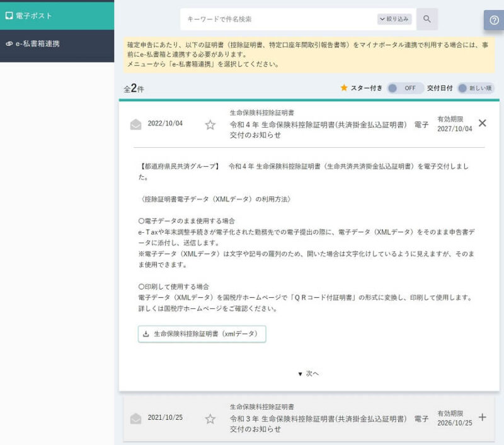Click the 全2件 count label
The width and height of the screenshot is (504, 445).
[134, 88]
